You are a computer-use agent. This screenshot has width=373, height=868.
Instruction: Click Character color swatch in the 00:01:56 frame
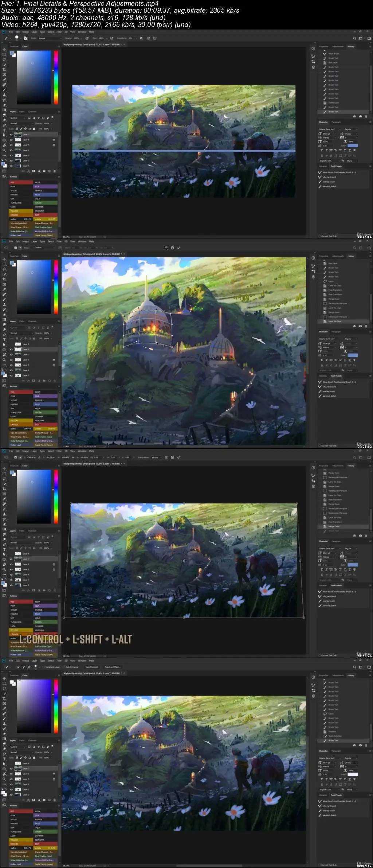(x=353, y=145)
